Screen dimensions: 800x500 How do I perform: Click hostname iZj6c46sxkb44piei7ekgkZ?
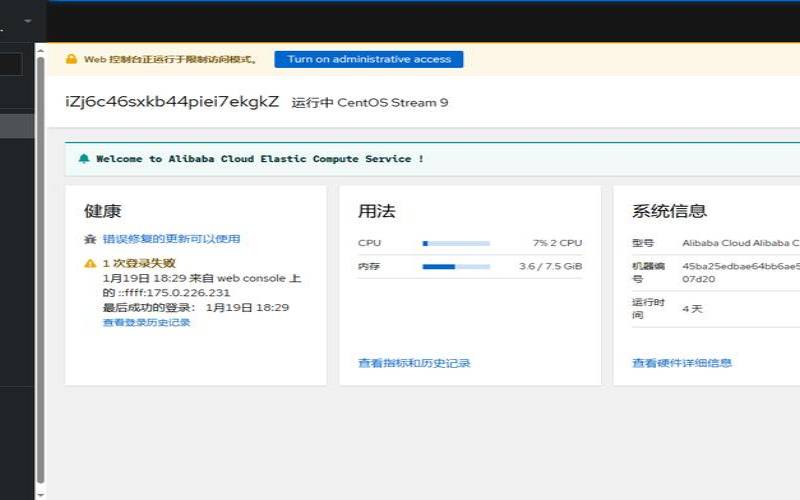[172, 102]
